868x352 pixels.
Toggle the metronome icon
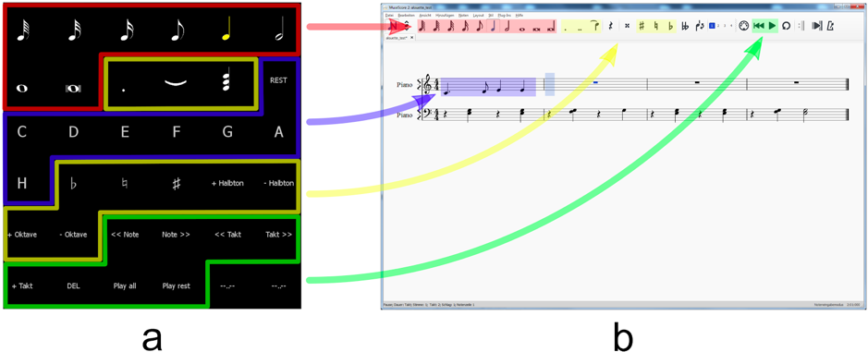coord(830,26)
